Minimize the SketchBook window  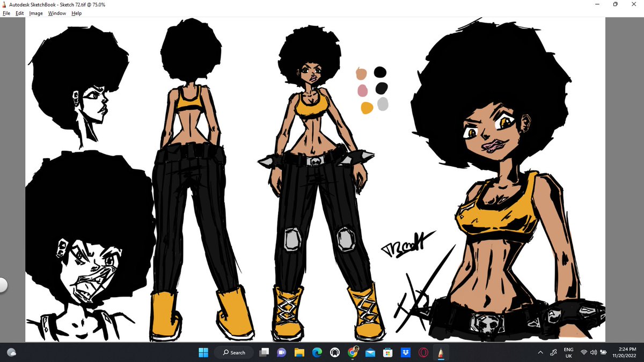pyautogui.click(x=597, y=4)
